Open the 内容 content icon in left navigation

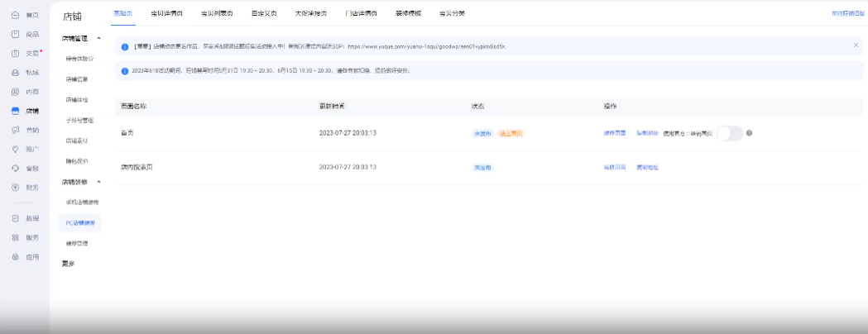click(x=16, y=92)
